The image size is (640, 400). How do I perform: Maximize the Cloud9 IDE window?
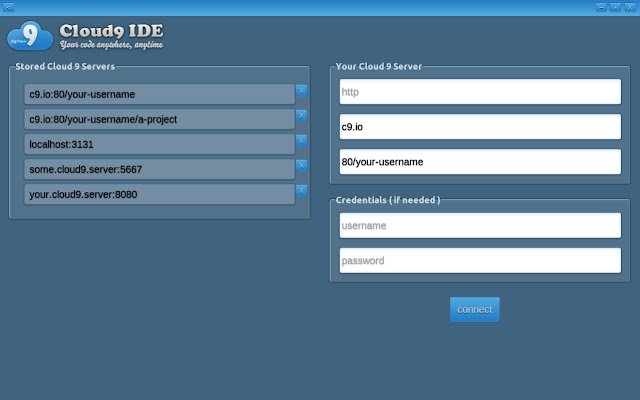click(615, 7)
